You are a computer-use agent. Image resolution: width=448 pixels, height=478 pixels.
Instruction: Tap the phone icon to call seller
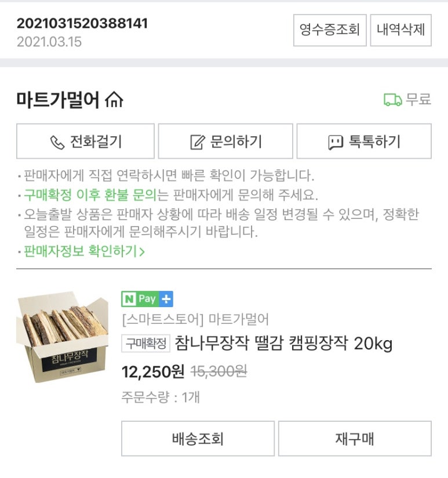pyautogui.click(x=57, y=142)
